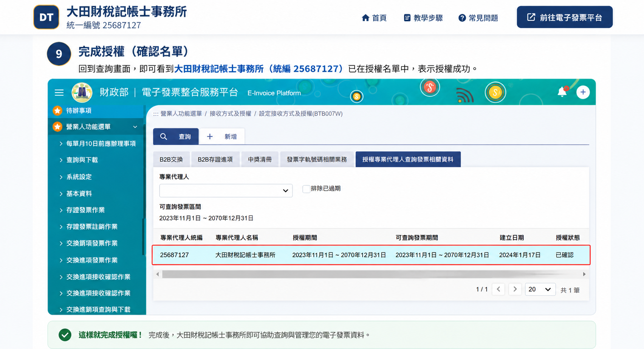Click the star icon beside 營業人功能選單
The height and width of the screenshot is (349, 644).
(57, 127)
